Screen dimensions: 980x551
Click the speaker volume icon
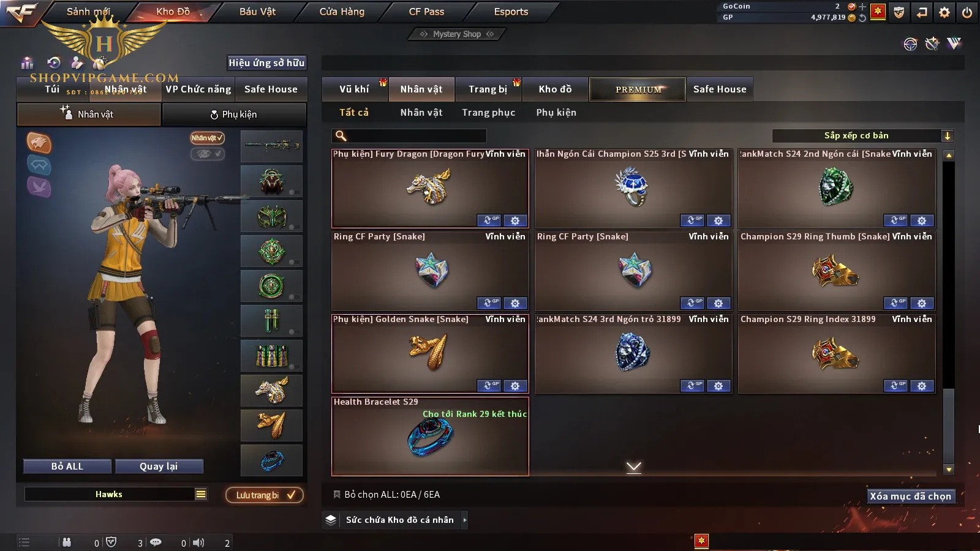tap(198, 542)
